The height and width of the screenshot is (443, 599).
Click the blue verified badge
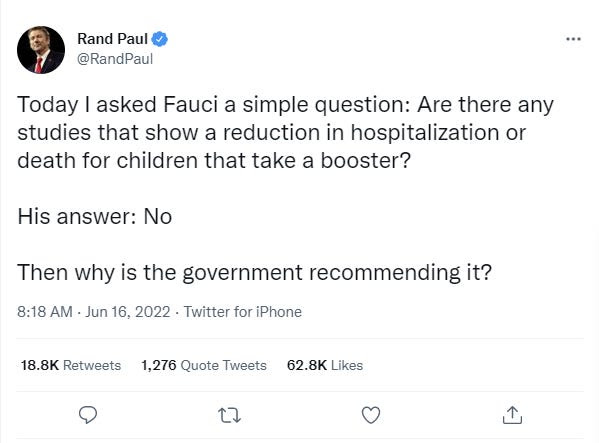pos(160,39)
